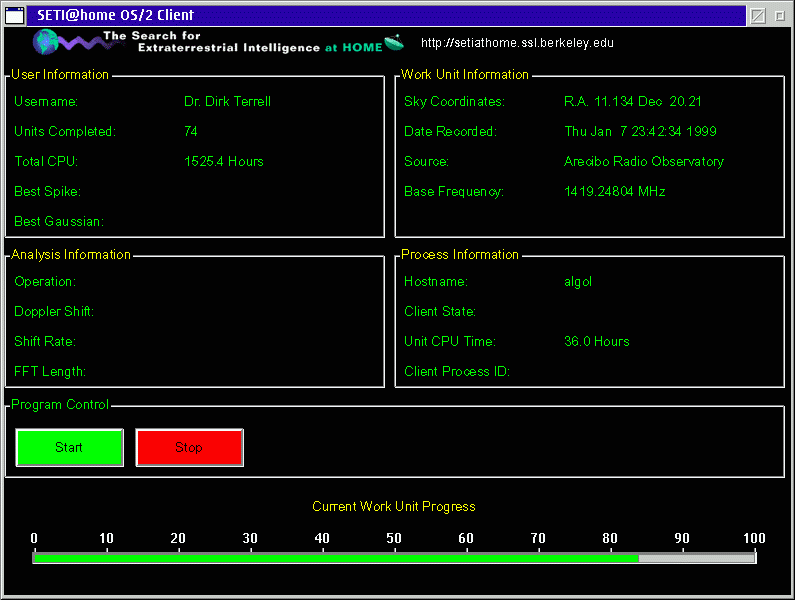Click the minimize window icon in title bar
Image resolution: width=795 pixels, height=600 pixels.
coord(758,16)
